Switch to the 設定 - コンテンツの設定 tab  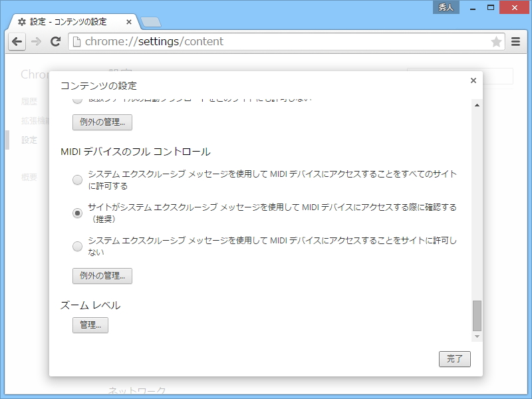click(70, 21)
